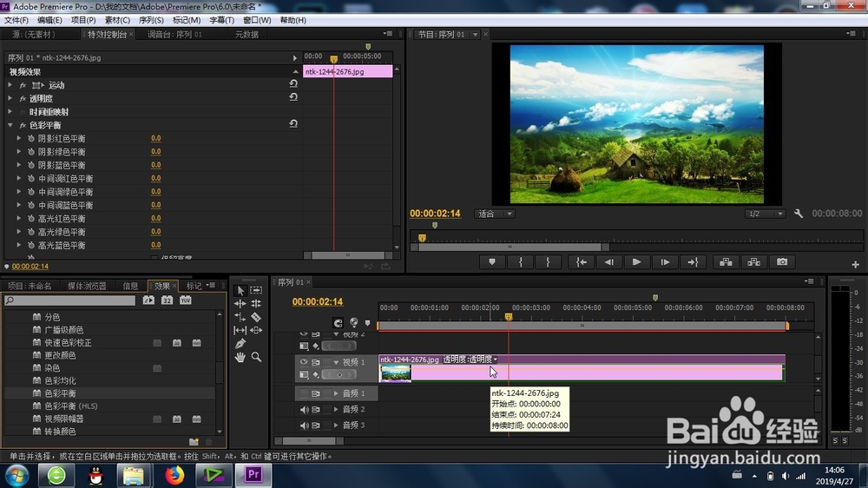The width and height of the screenshot is (868, 488).
Task: Open program monitor wrench settings
Action: point(799,214)
